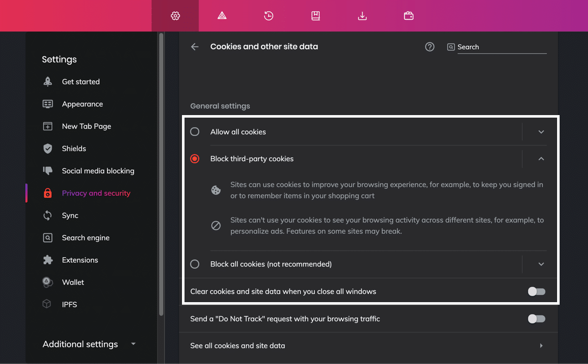
Task: Open the Settings gear tab in top toolbar
Action: tap(175, 16)
